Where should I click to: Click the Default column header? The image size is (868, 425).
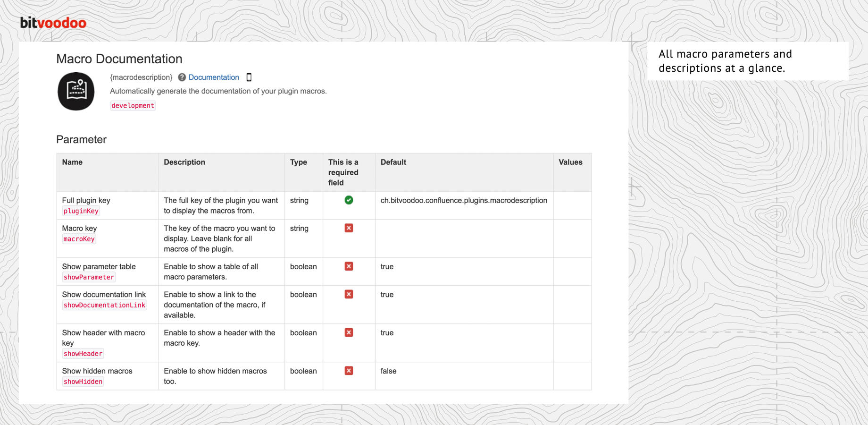click(x=393, y=162)
